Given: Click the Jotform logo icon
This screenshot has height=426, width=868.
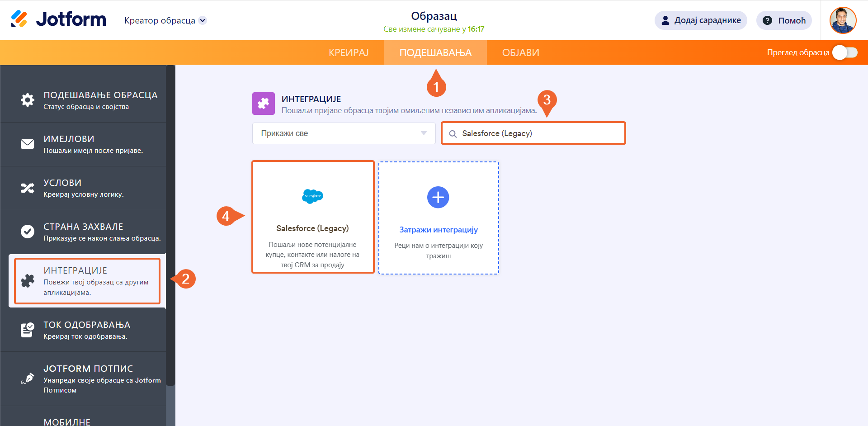Looking at the screenshot, I should point(19,19).
